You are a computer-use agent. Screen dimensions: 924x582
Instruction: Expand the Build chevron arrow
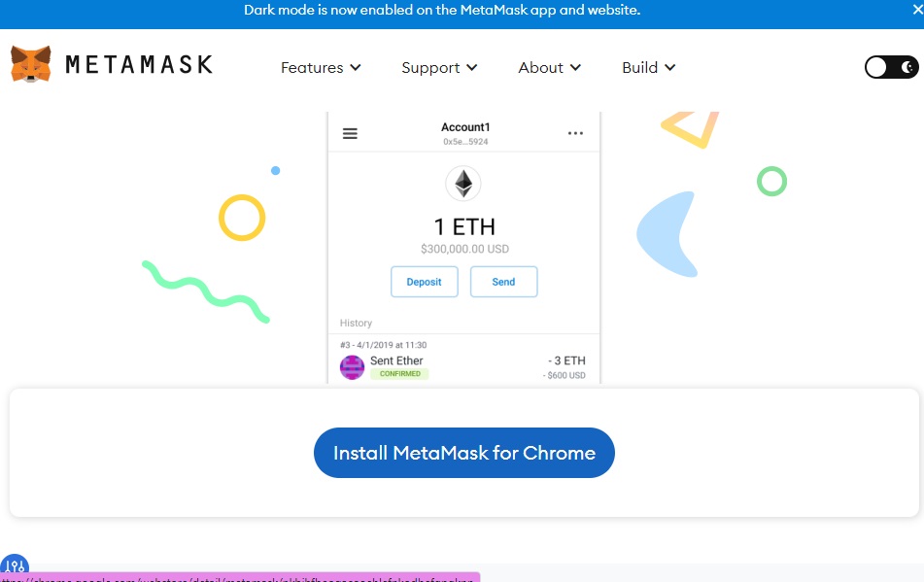click(670, 68)
